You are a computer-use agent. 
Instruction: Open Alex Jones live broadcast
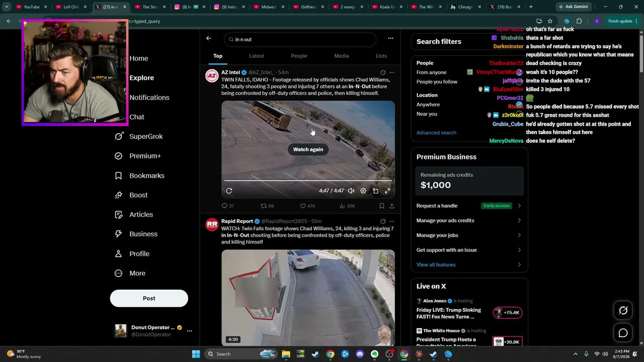coord(469,309)
